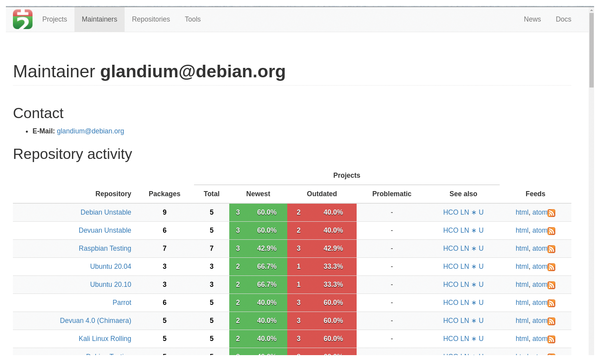Open the Repositories nav item
The image size is (600, 361).
click(151, 19)
